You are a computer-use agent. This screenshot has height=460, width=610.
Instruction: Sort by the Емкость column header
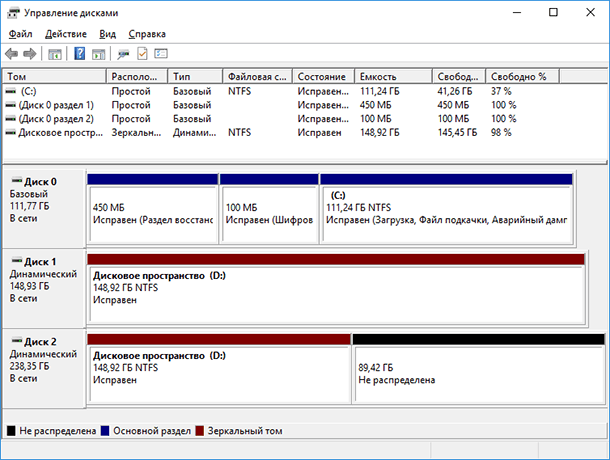[394, 77]
